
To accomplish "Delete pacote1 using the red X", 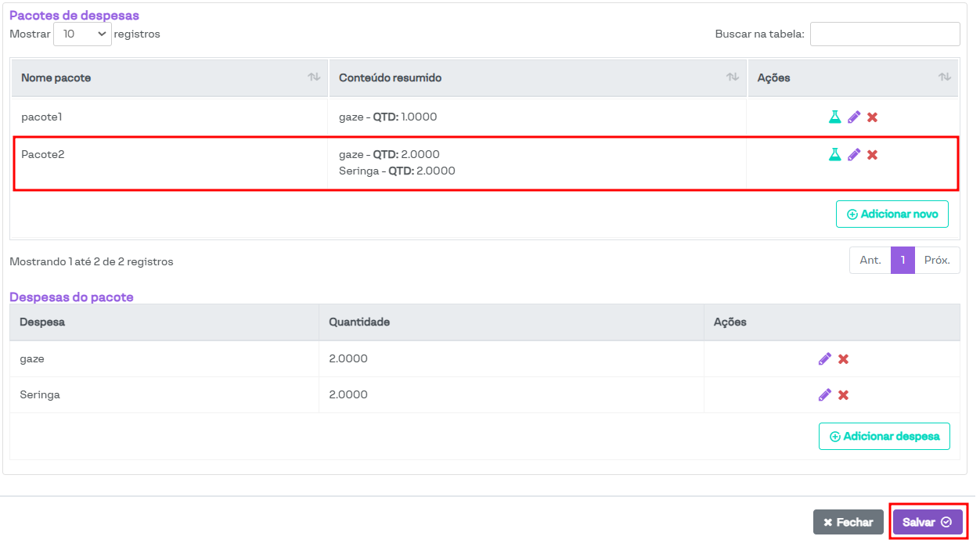I will click(872, 117).
